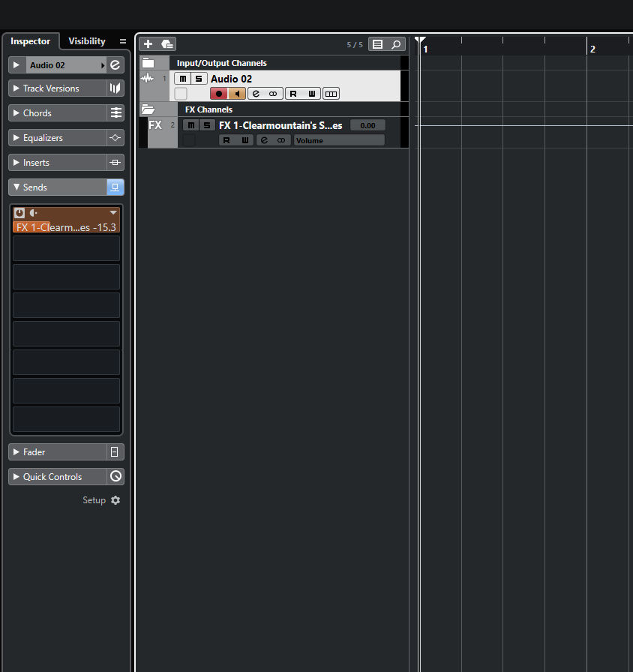Click the link icon on Audio 02 track

coord(273,94)
